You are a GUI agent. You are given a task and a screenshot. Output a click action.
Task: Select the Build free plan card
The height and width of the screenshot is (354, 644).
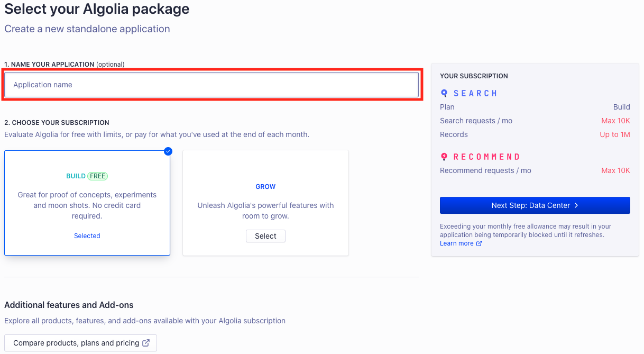87,203
